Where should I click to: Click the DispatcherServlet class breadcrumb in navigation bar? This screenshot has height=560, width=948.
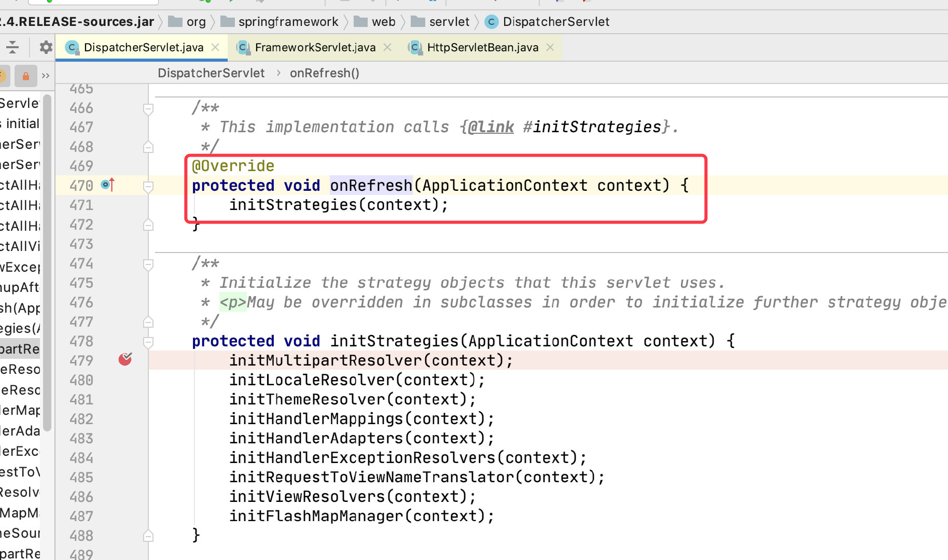(x=547, y=22)
